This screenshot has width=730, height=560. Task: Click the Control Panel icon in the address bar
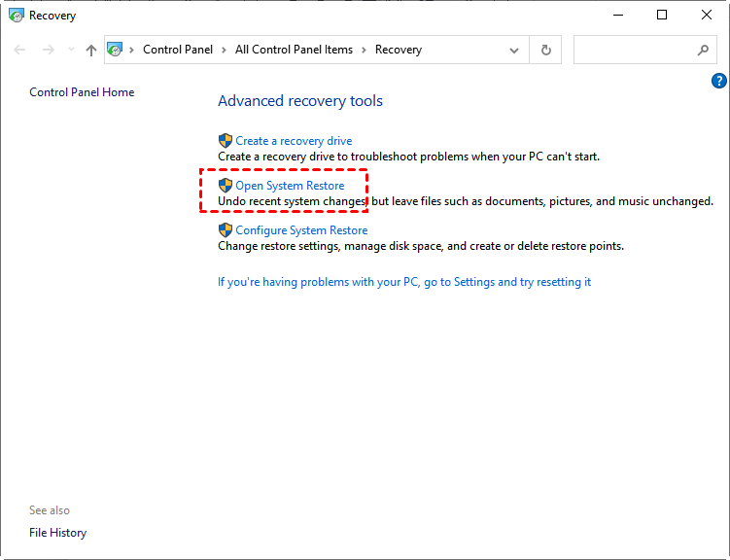click(x=116, y=50)
